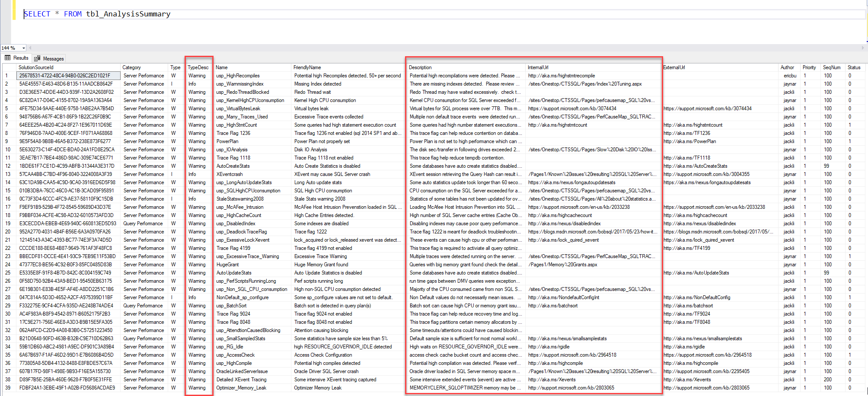Open the zoom percentage dropdown arrow
This screenshot has height=396, width=868.
[x=23, y=48]
